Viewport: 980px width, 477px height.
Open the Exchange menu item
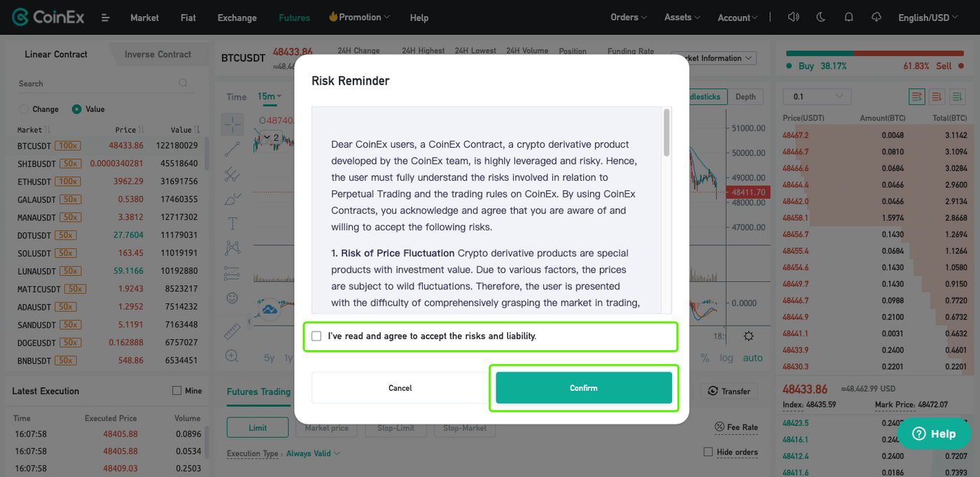pos(237,18)
